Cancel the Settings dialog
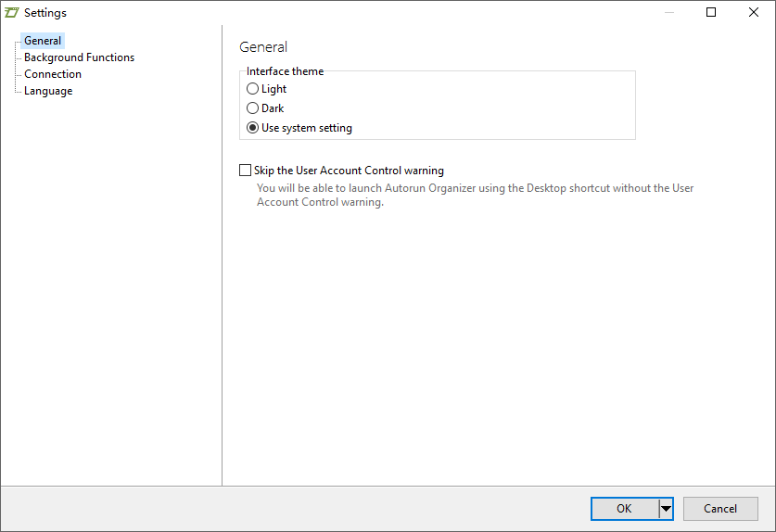This screenshot has height=532, width=776. (x=720, y=509)
